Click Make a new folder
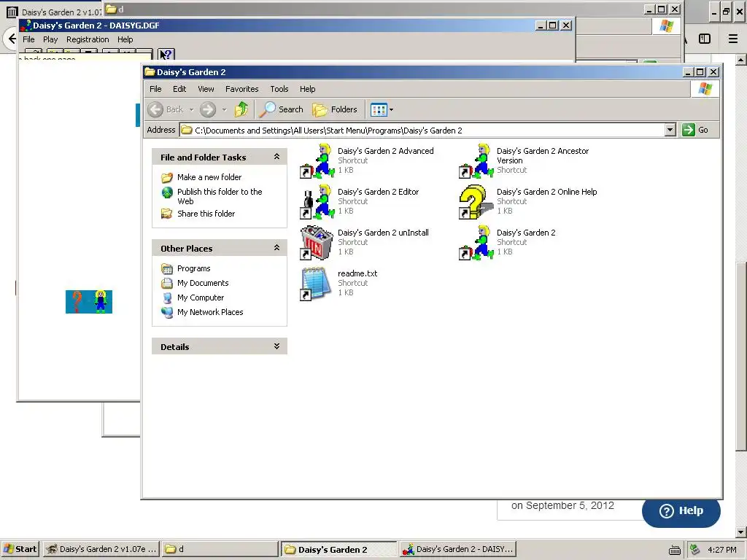The image size is (747, 560). click(x=209, y=177)
